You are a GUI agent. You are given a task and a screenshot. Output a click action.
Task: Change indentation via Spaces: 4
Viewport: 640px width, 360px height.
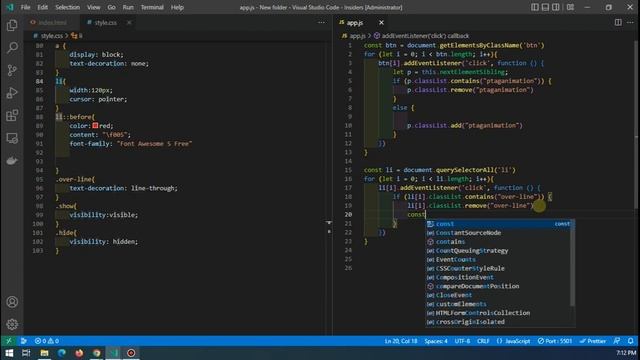pyautogui.click(x=436, y=341)
